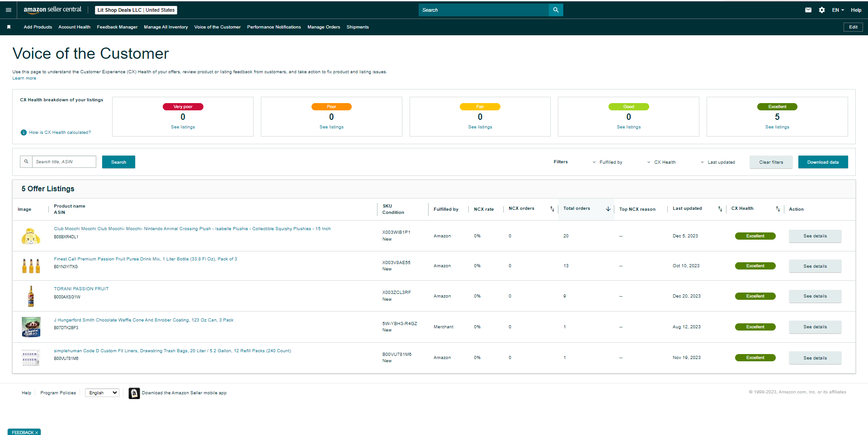Click the bookmark icon in navigation bar

[x=9, y=27]
